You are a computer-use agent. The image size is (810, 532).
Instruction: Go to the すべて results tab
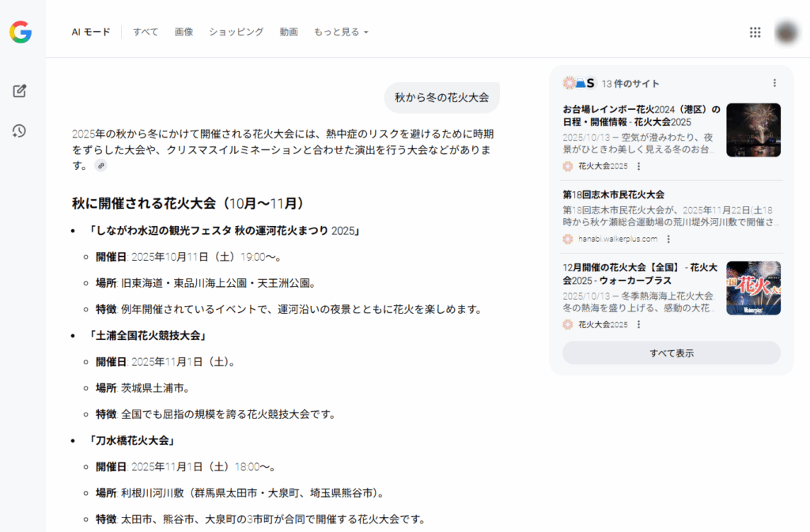(x=146, y=32)
